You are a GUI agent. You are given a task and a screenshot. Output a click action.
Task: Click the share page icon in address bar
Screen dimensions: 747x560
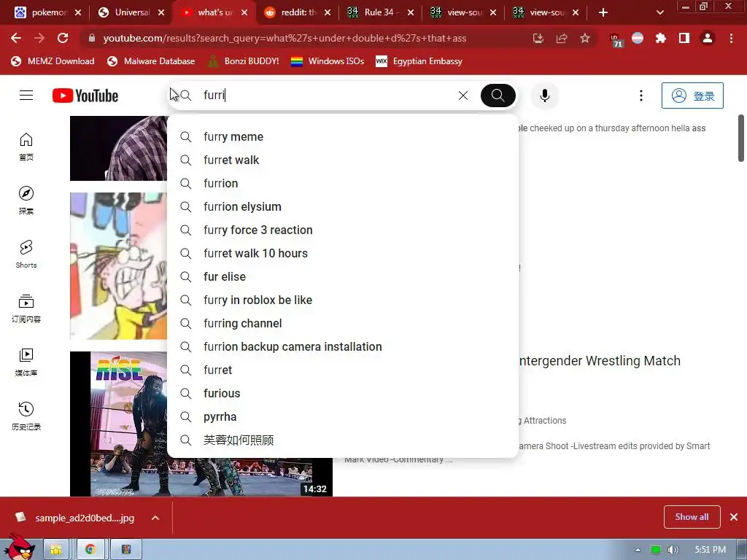tap(562, 38)
